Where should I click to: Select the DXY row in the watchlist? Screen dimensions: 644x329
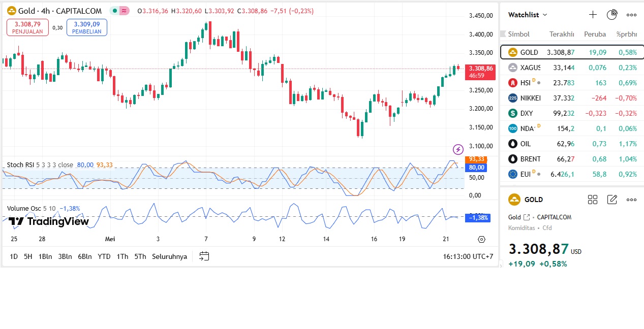point(572,113)
